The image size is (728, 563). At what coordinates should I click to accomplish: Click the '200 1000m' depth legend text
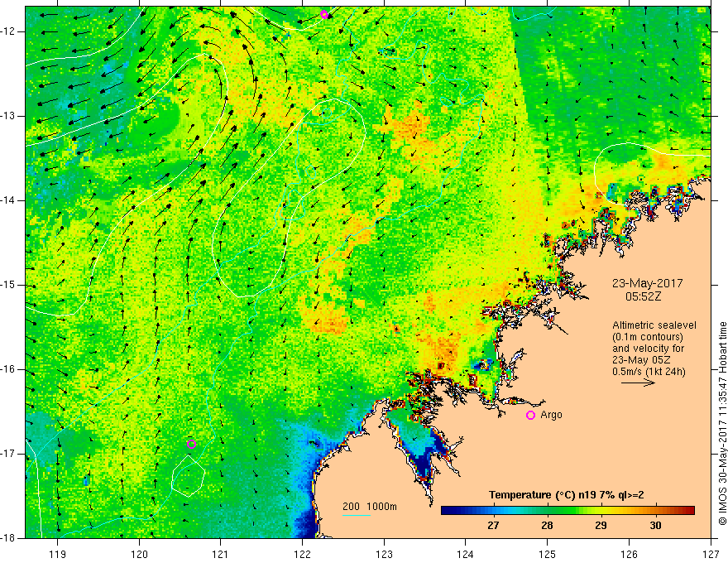click(370, 507)
